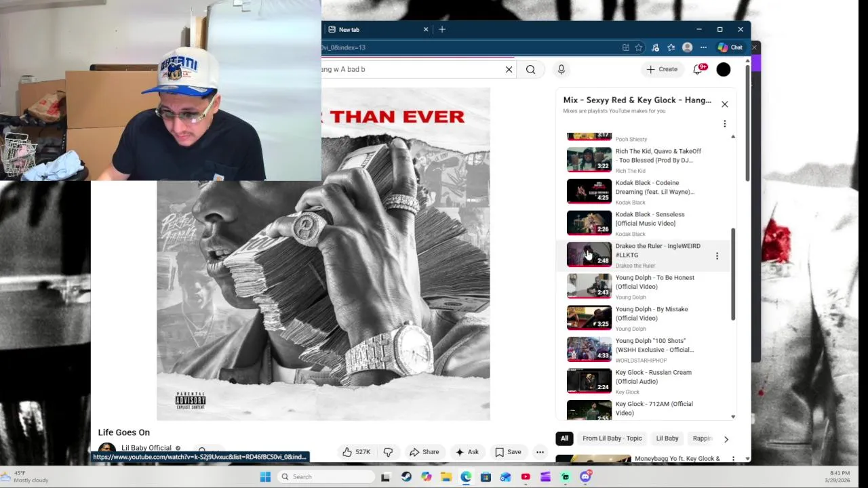Favorite this page with the star icon
The width and height of the screenshot is (868, 488).
(x=638, y=47)
